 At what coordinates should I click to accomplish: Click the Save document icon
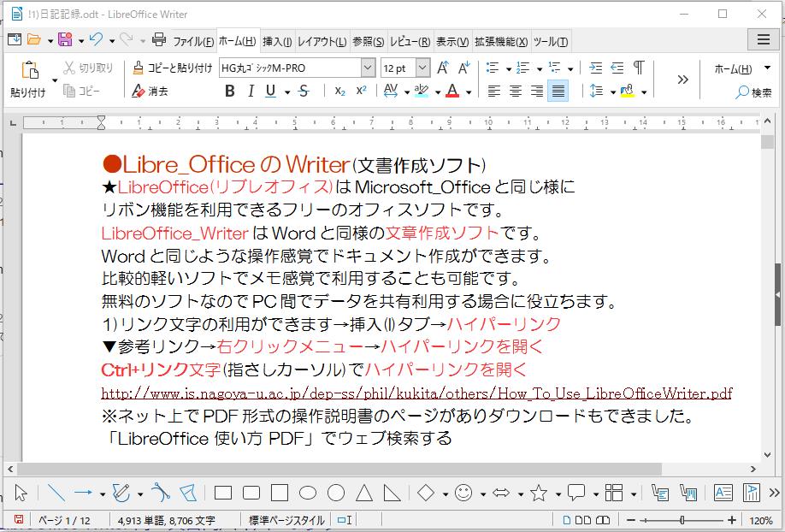65,39
